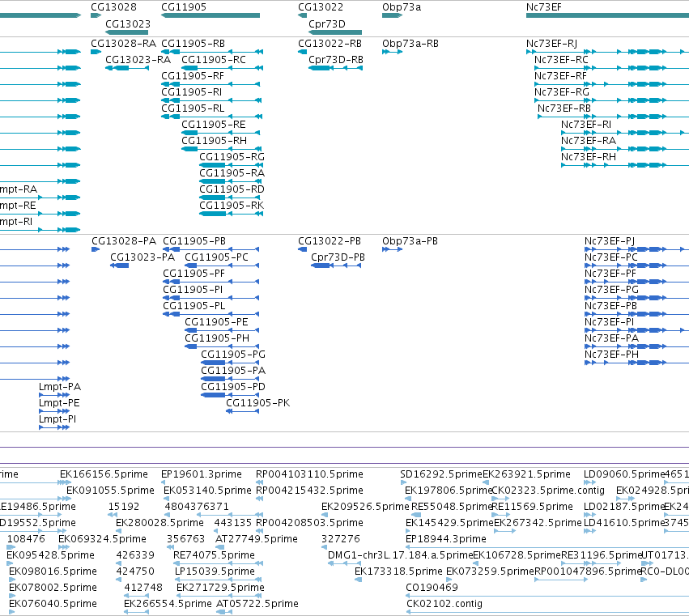
Task: Select transcript Nc73EF-RC
Action: pos(561,60)
